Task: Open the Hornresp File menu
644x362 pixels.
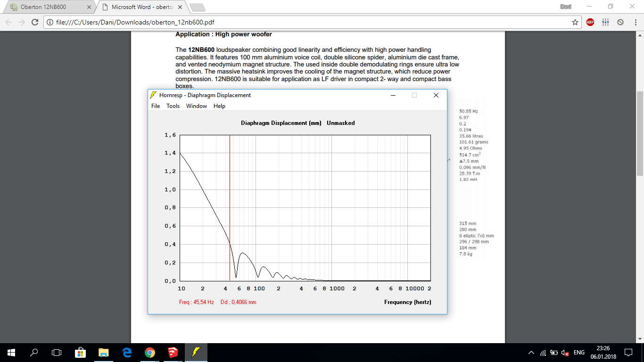Action: (x=156, y=106)
